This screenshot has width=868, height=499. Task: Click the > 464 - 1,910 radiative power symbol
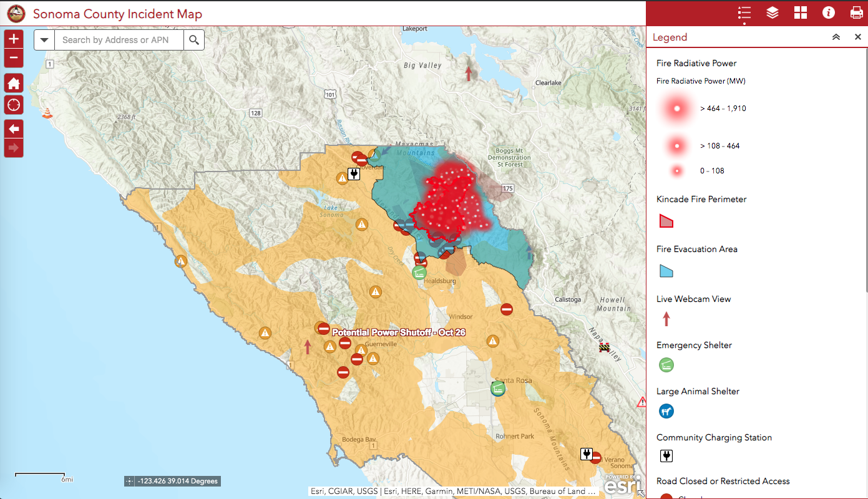676,109
